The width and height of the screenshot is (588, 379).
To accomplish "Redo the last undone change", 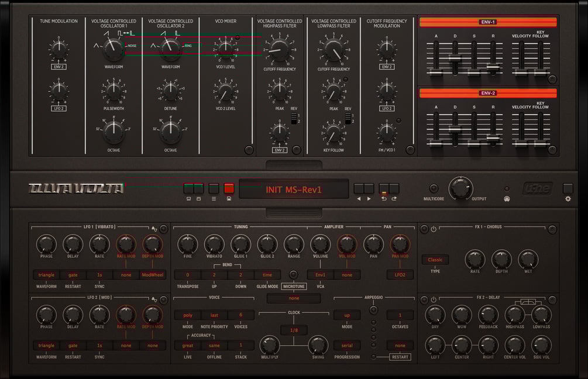I will (394, 188).
